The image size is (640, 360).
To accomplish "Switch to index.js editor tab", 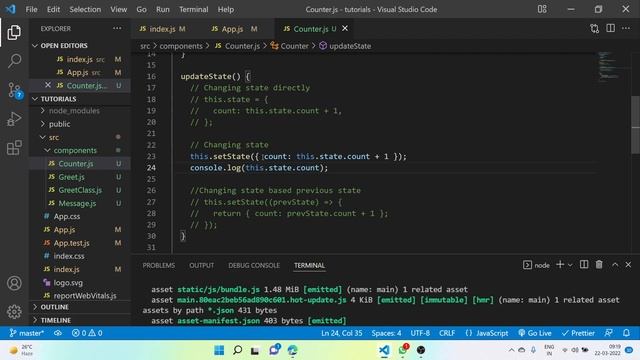I will [162, 29].
